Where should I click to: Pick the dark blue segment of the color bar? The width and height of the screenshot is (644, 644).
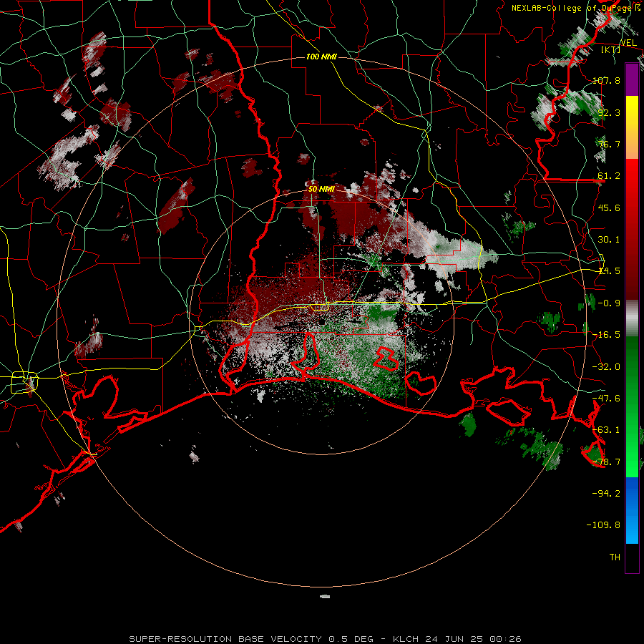click(632, 493)
